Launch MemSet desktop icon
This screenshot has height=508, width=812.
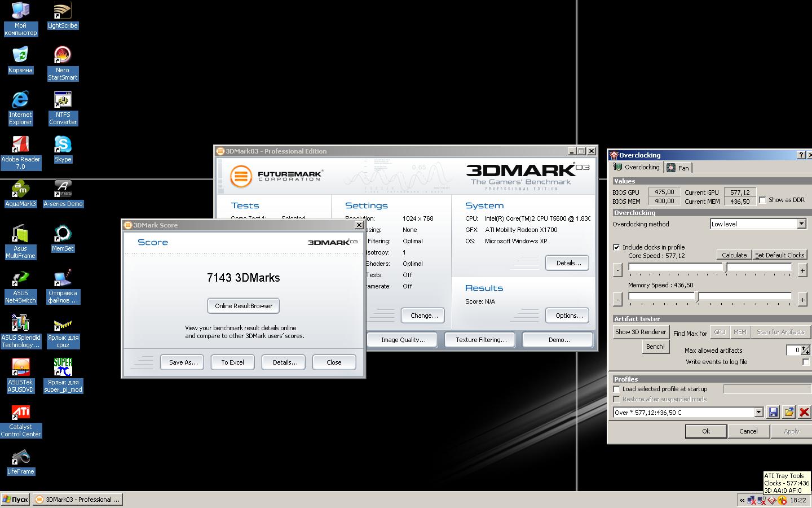pyautogui.click(x=63, y=238)
